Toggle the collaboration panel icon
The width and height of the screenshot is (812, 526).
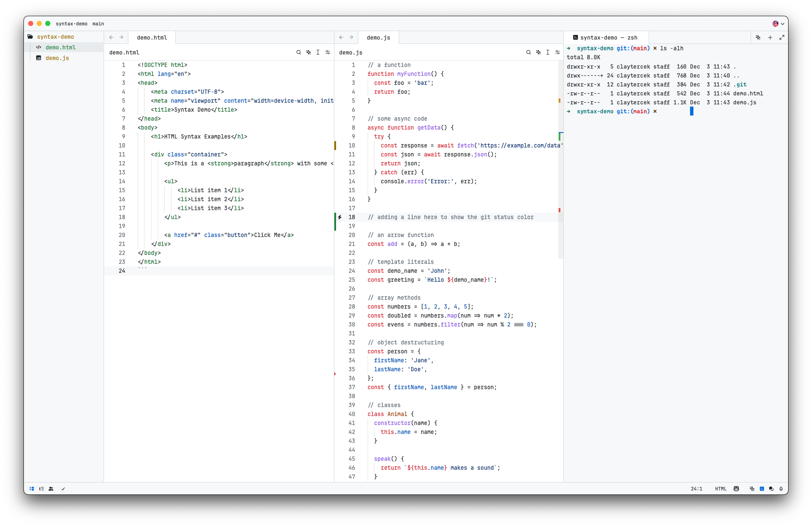(x=51, y=489)
